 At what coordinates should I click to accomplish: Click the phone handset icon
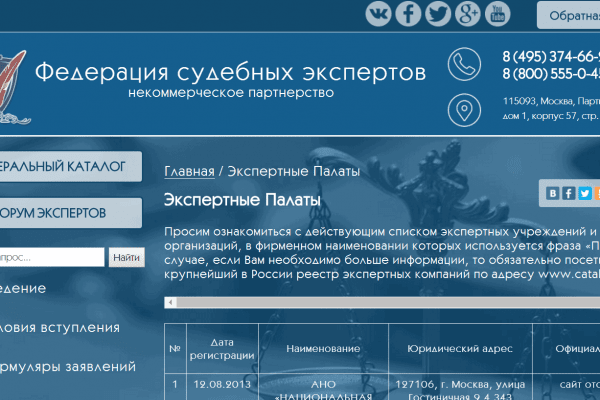464,64
